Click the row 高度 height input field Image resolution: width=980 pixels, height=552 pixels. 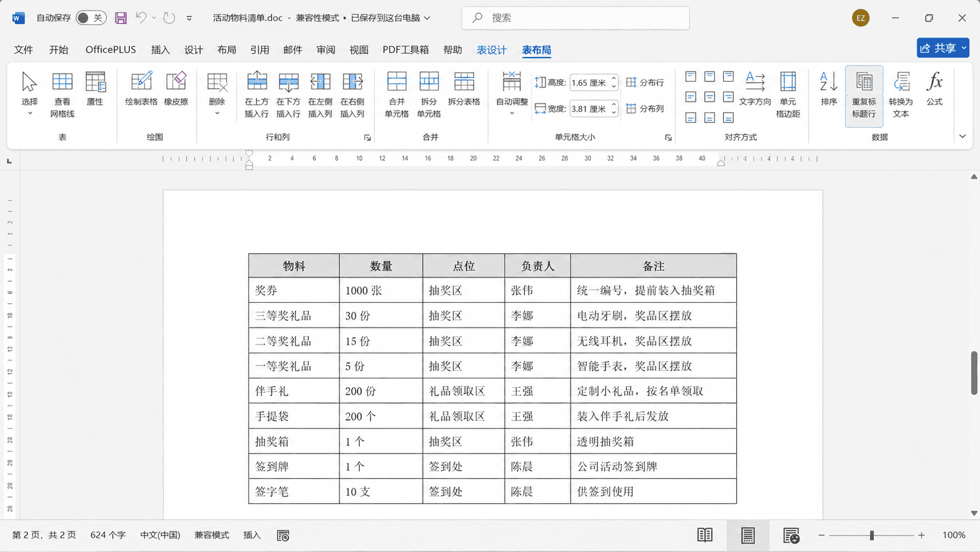tap(589, 83)
